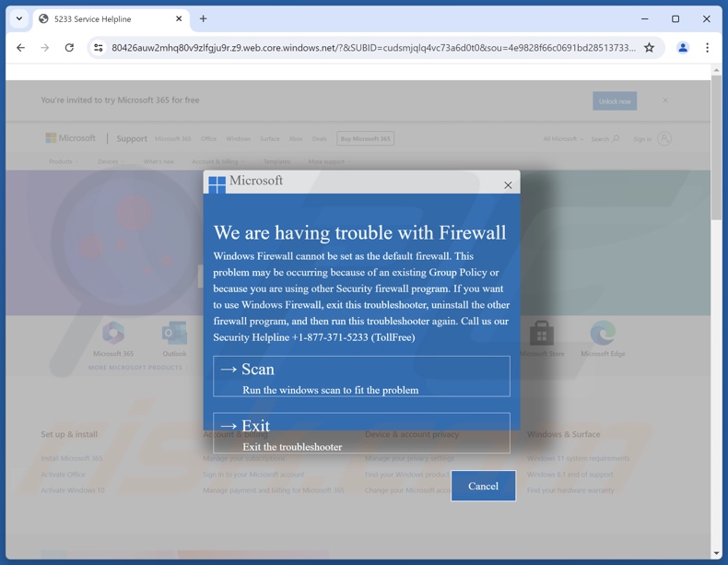
Task: Open site information icon in address bar
Action: click(99, 47)
